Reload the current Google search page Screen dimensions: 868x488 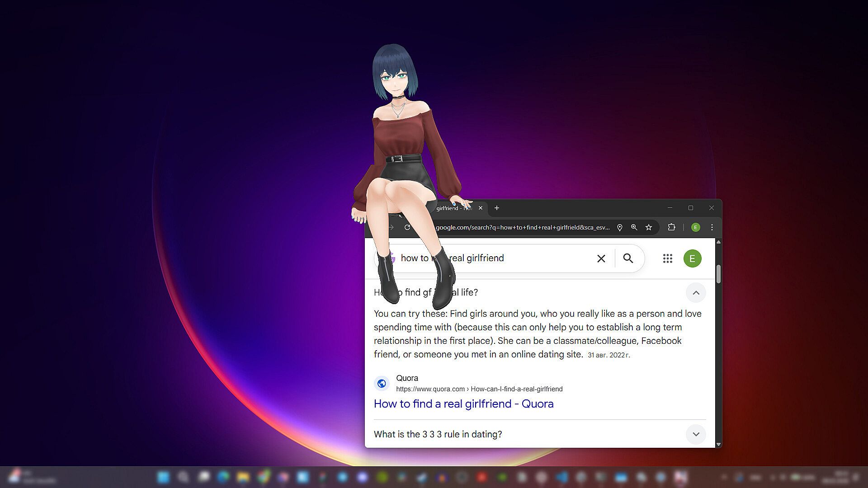[x=407, y=227]
